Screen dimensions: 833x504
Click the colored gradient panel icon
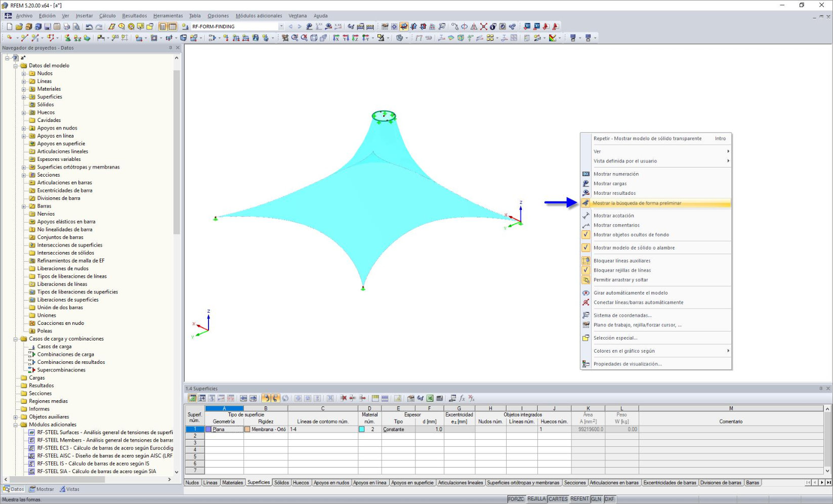click(x=553, y=37)
